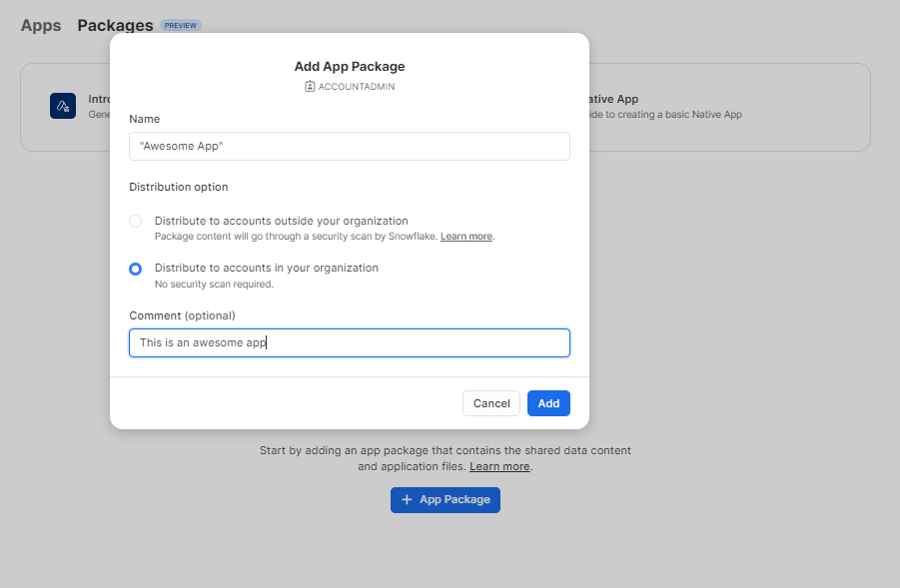The image size is (900, 588).
Task: Click the Comment optional text field
Action: 349,342
